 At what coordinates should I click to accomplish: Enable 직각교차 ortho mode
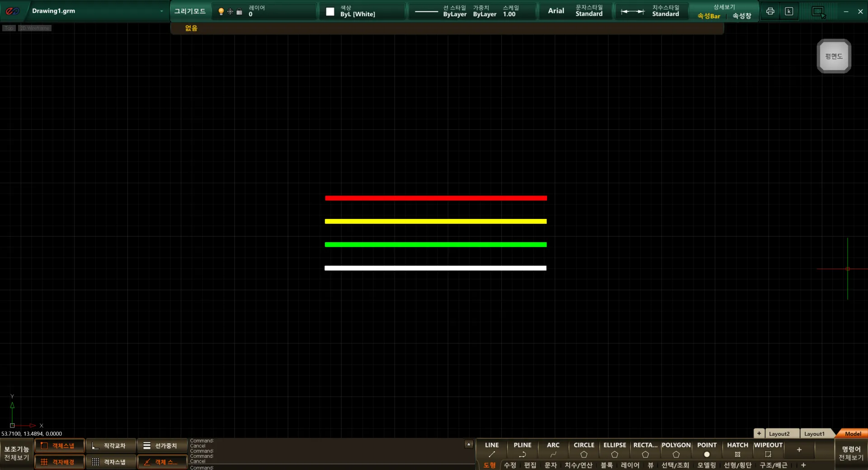coord(111,446)
